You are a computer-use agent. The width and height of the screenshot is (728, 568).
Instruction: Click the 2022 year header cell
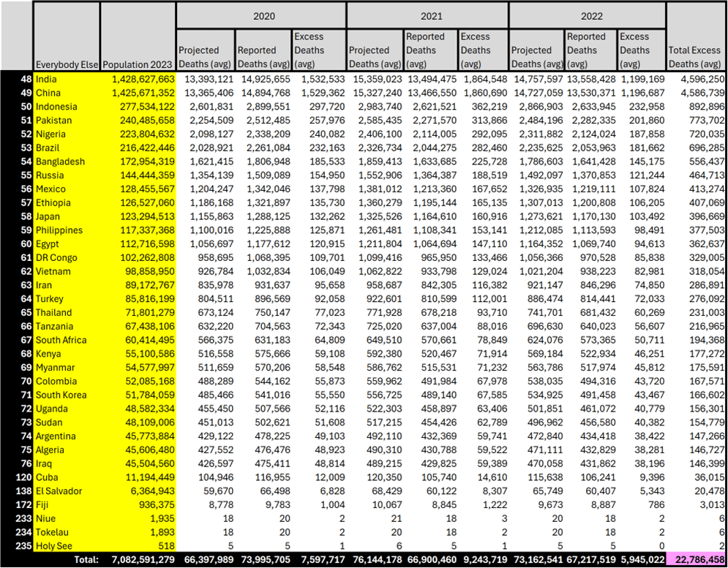[588, 16]
